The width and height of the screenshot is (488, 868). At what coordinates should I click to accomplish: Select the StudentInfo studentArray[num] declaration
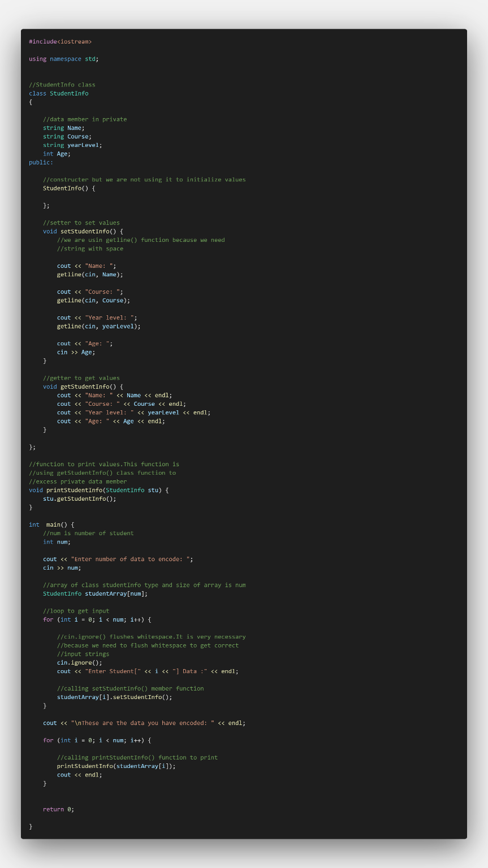click(96, 593)
